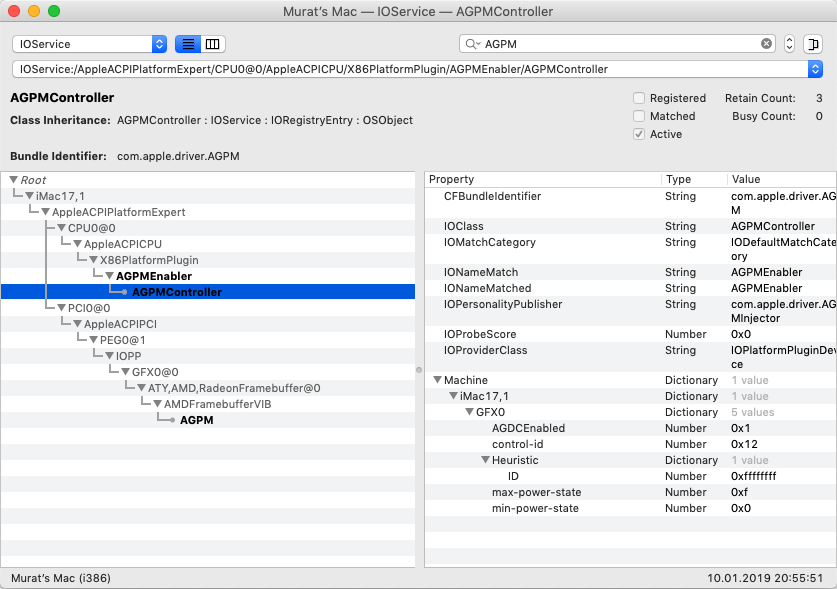Select the AGDCEnabled property row
This screenshot has height=589, width=837.
[x=630, y=428]
